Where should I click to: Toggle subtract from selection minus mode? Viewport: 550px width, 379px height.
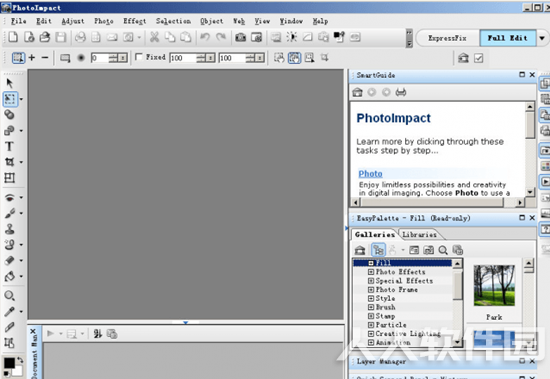click(45, 57)
